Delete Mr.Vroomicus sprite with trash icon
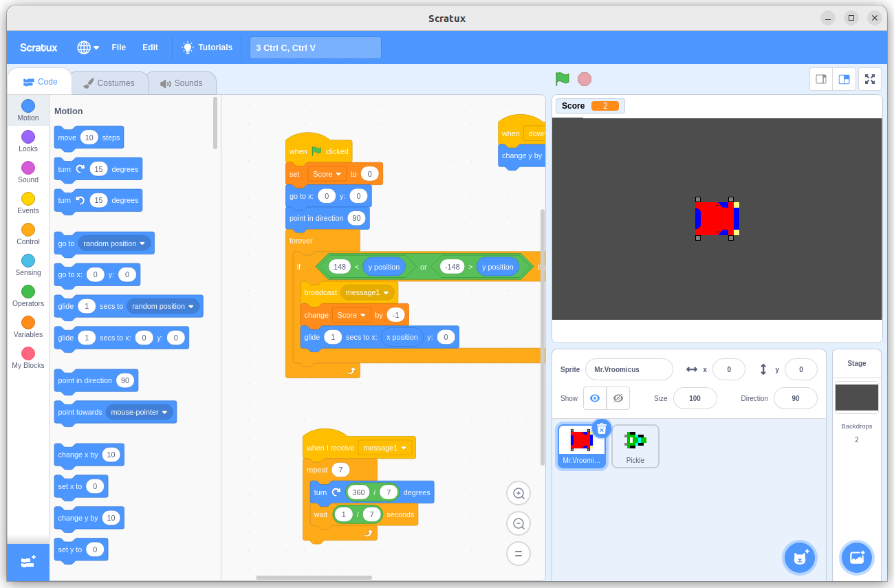Screen dimensions: 894x588 coord(601,429)
